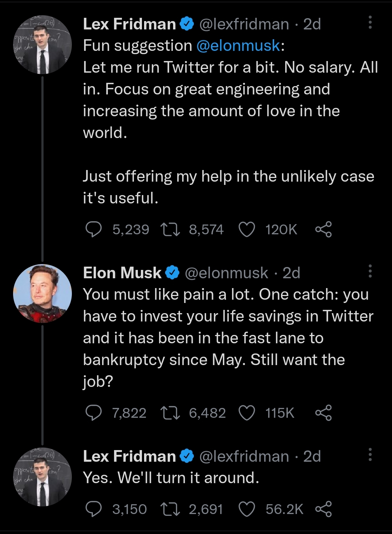Screen dimensions: 392x534
Task: Retweet the "Yes. We'll turn it around" tweet
Action: click(170, 509)
